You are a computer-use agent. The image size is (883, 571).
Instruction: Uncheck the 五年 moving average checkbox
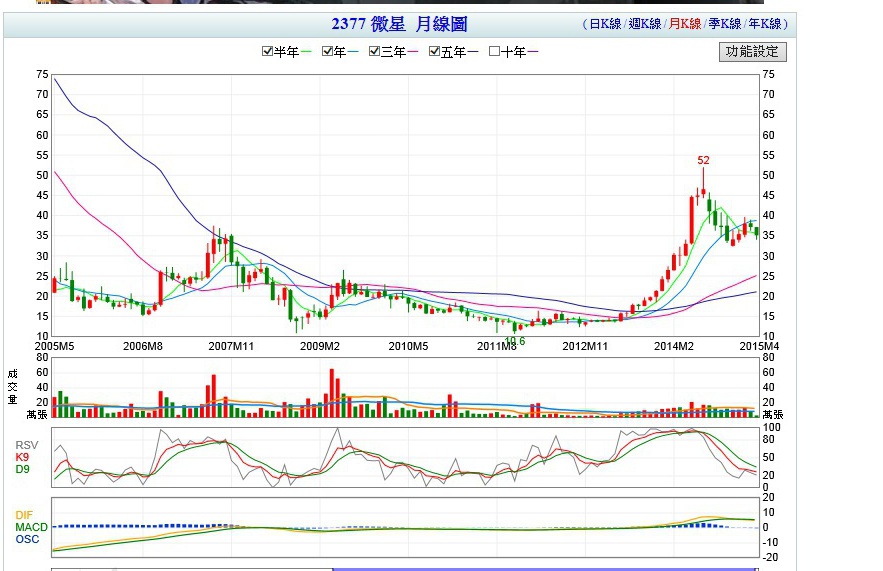click(434, 51)
